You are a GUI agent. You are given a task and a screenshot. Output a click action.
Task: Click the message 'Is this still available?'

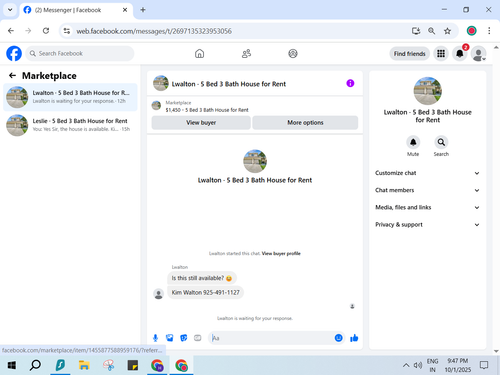coord(202,278)
